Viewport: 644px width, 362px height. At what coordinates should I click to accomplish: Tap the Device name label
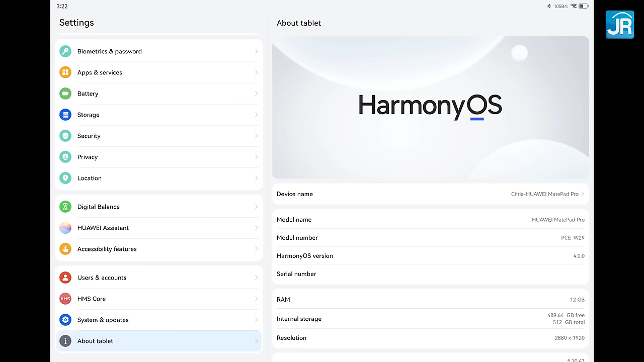click(295, 194)
